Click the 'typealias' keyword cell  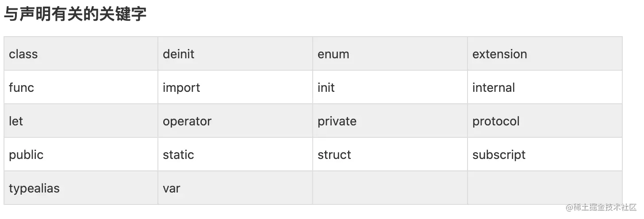tap(81, 188)
